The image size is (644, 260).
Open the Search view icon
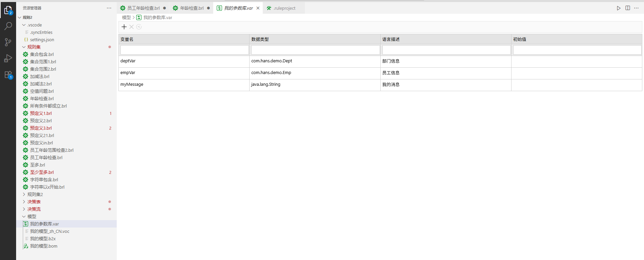click(8, 26)
